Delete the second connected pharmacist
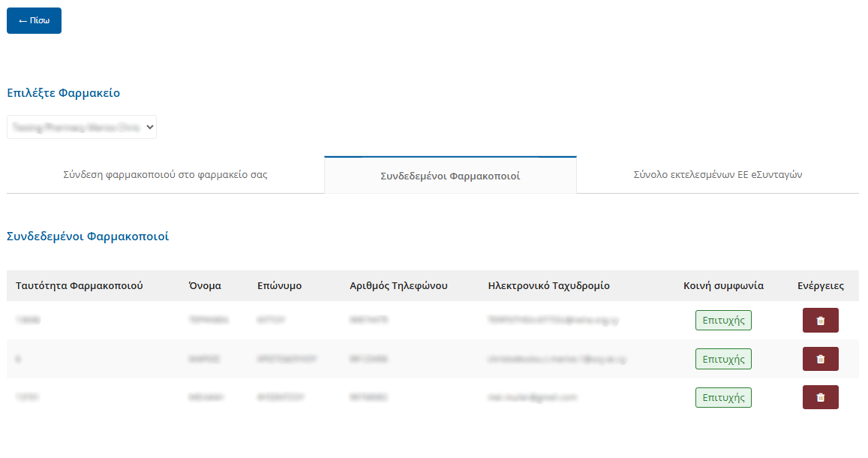Viewport: 868px width, 458px height. coord(820,359)
